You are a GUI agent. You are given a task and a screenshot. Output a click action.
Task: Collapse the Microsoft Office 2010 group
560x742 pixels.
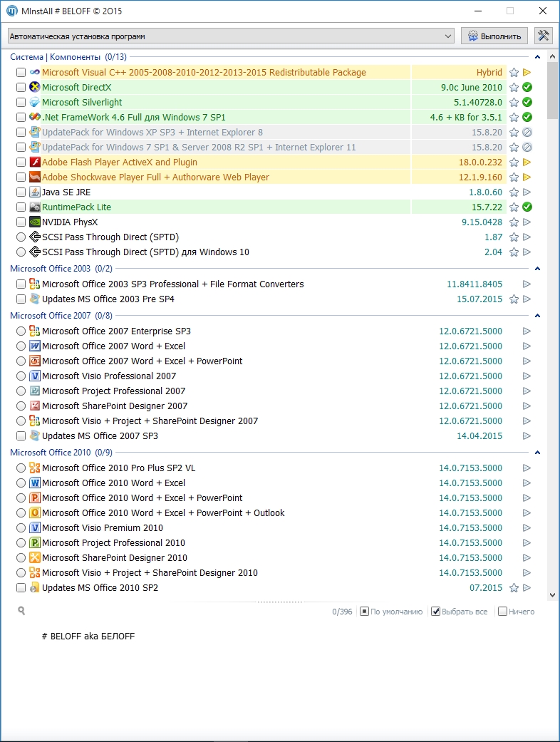[537, 453]
